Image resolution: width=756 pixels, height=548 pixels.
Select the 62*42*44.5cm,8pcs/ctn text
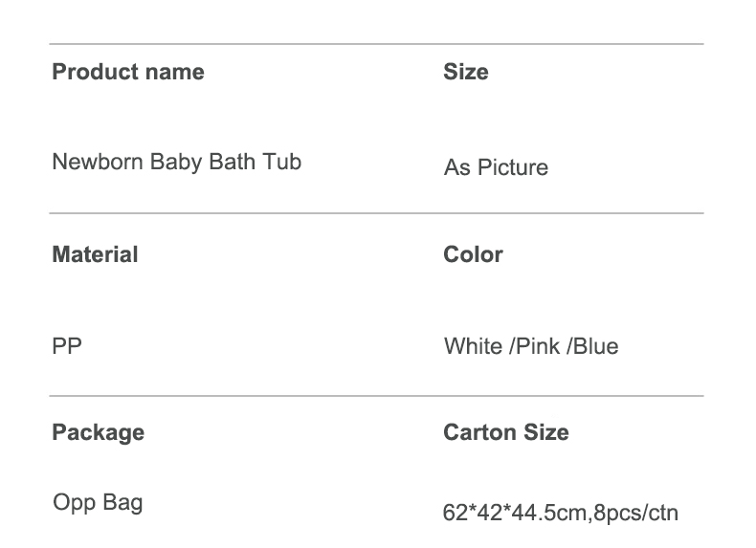coord(560,513)
